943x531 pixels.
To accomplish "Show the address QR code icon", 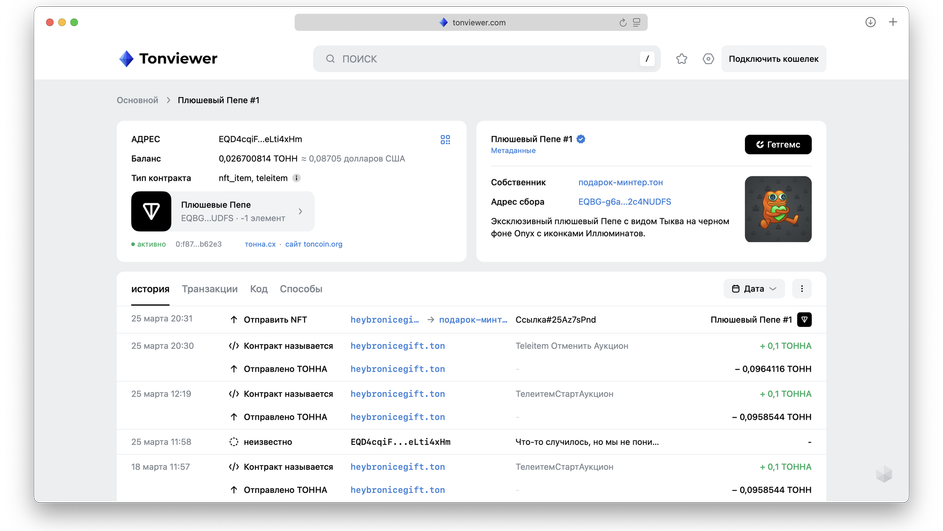I will click(x=445, y=140).
